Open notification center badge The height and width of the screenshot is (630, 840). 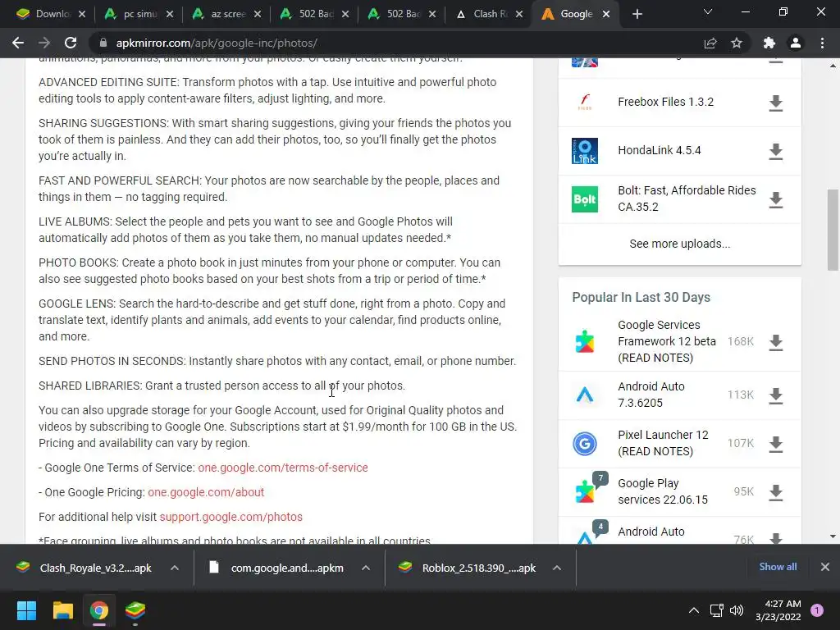817,610
